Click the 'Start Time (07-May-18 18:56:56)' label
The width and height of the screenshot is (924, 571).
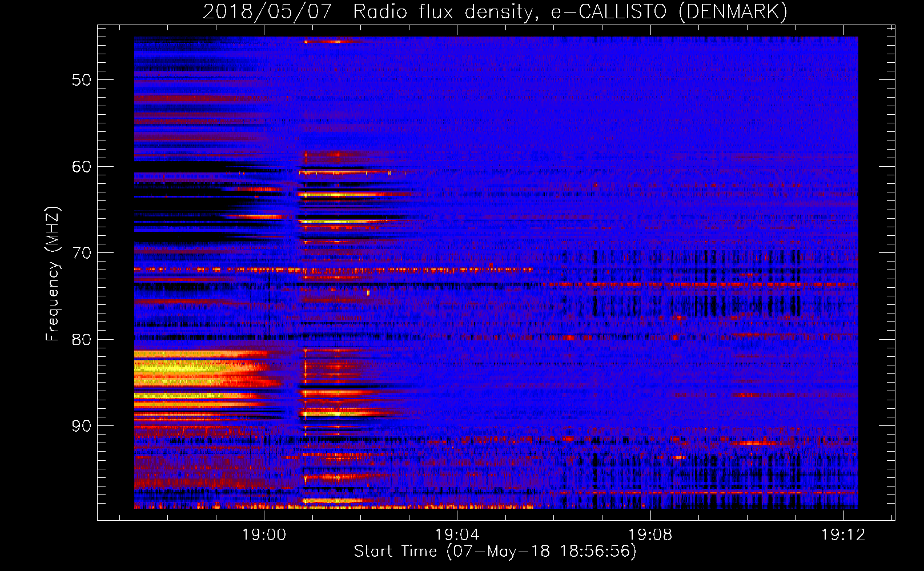[495, 552]
